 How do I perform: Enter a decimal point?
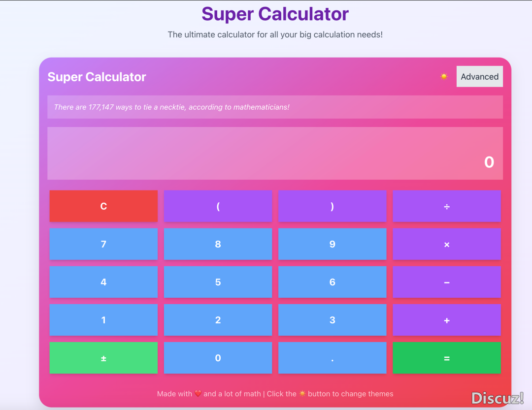click(x=332, y=358)
